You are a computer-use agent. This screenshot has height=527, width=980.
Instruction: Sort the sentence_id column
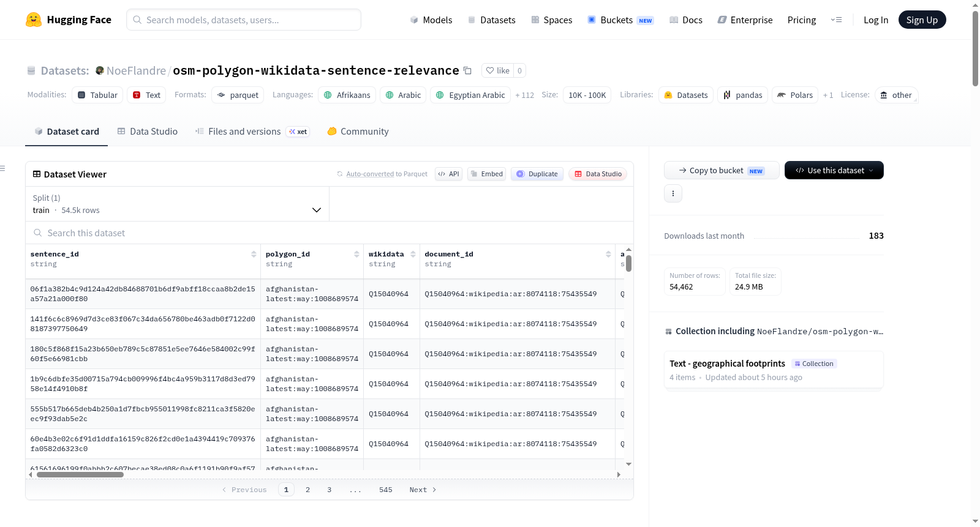pyautogui.click(x=254, y=254)
